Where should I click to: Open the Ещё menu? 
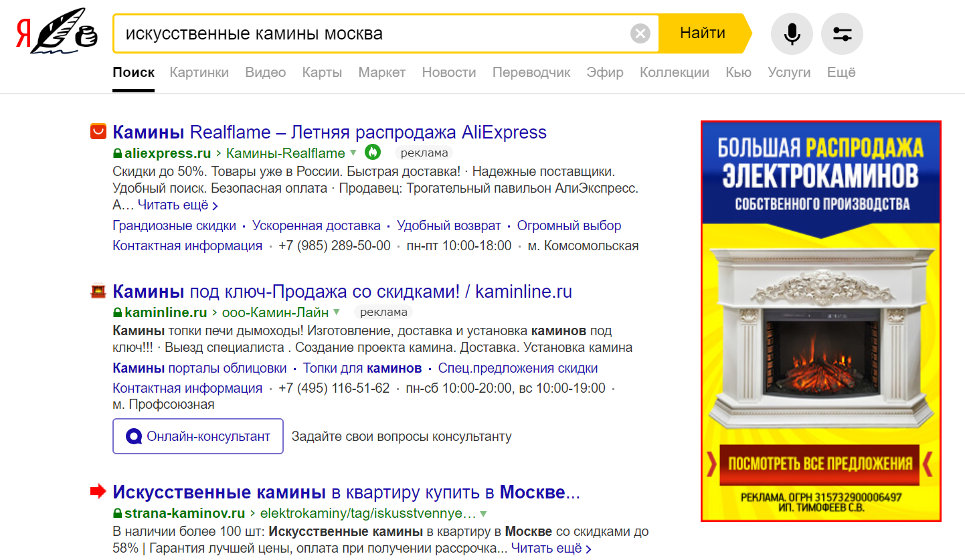point(841,72)
